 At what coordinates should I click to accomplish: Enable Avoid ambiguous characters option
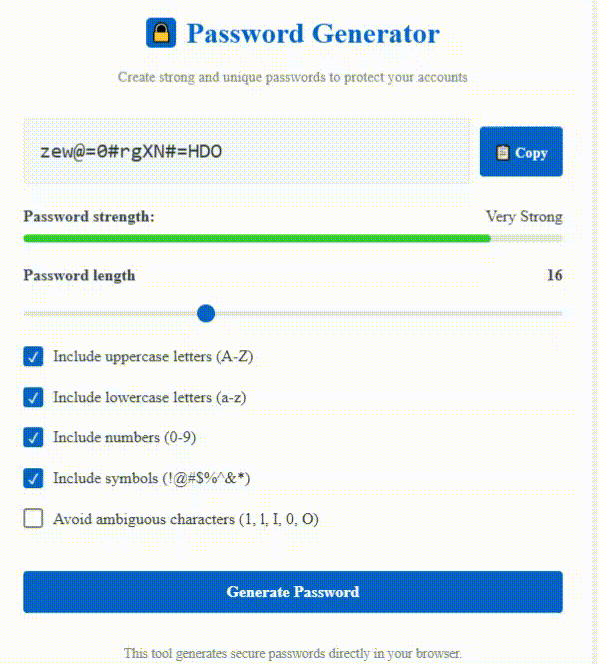click(x=33, y=518)
